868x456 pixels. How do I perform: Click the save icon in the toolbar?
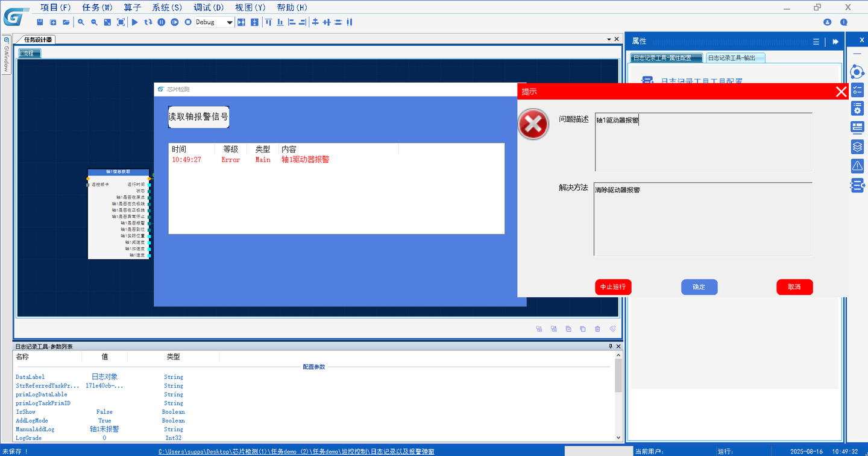[40, 22]
